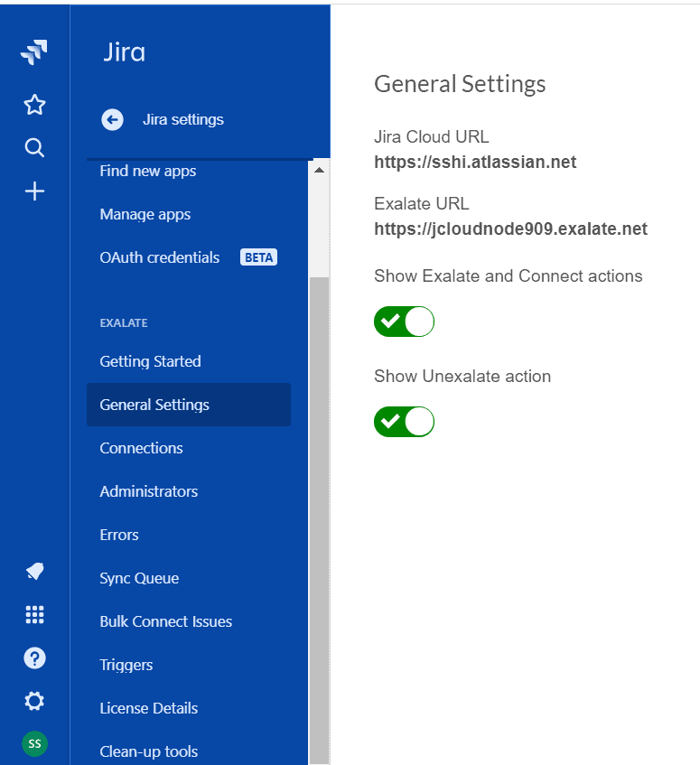
Task: Open the SS user avatar
Action: point(34,743)
